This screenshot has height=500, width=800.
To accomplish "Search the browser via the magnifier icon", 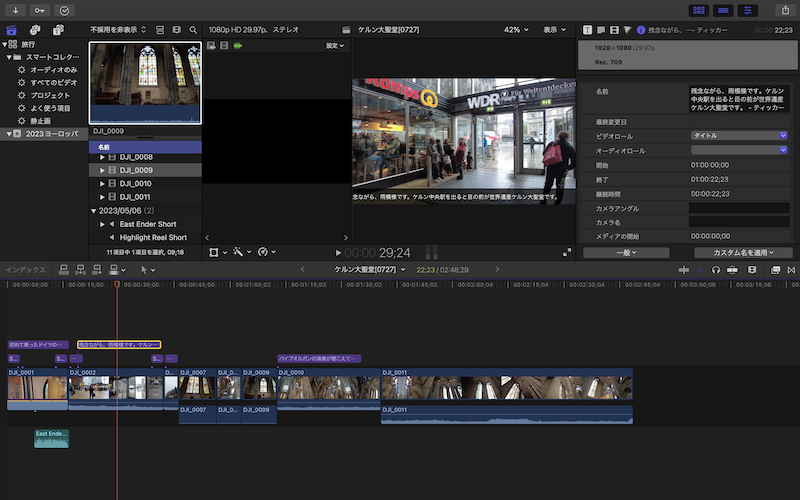I will 193,30.
